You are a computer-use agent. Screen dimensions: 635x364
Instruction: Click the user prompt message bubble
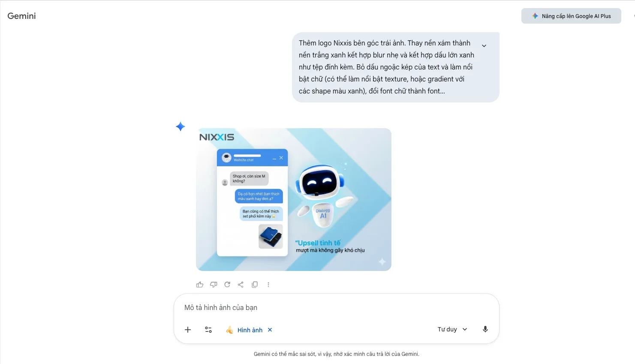pos(396,67)
